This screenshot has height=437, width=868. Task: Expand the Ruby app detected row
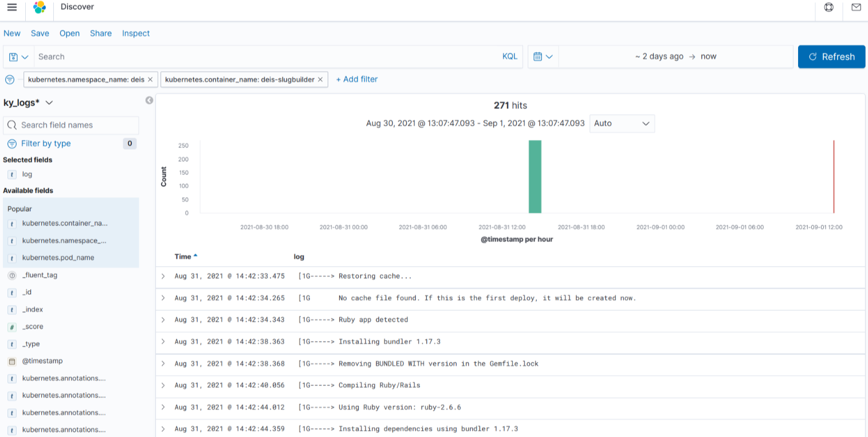point(163,320)
